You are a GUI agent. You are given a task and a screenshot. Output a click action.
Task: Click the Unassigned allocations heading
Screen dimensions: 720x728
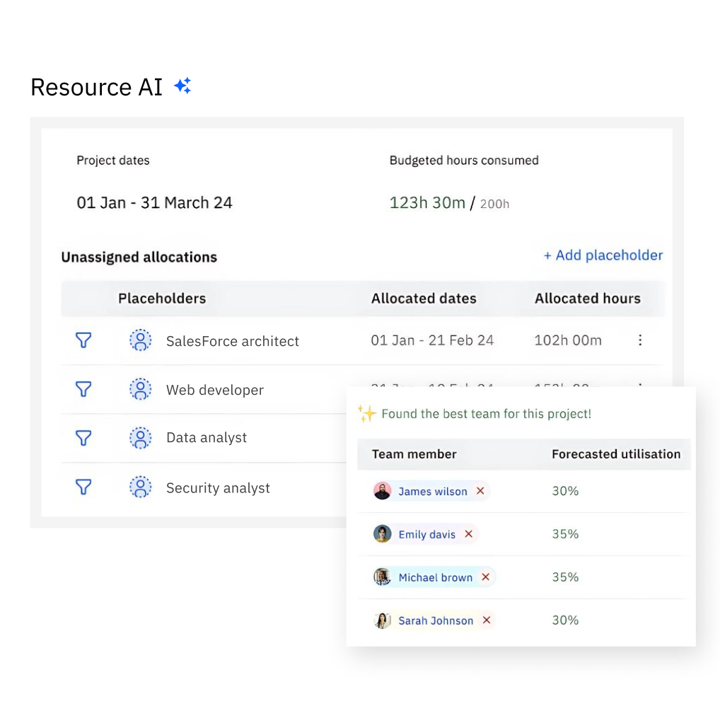click(139, 258)
